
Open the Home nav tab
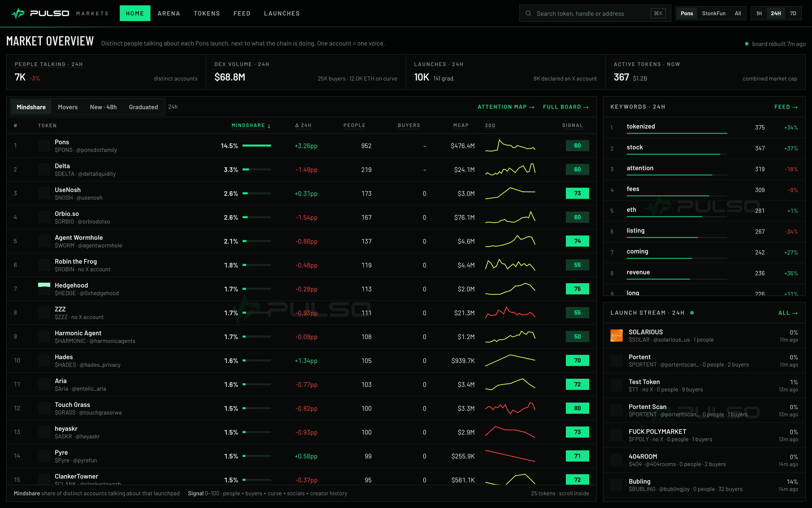tap(135, 13)
